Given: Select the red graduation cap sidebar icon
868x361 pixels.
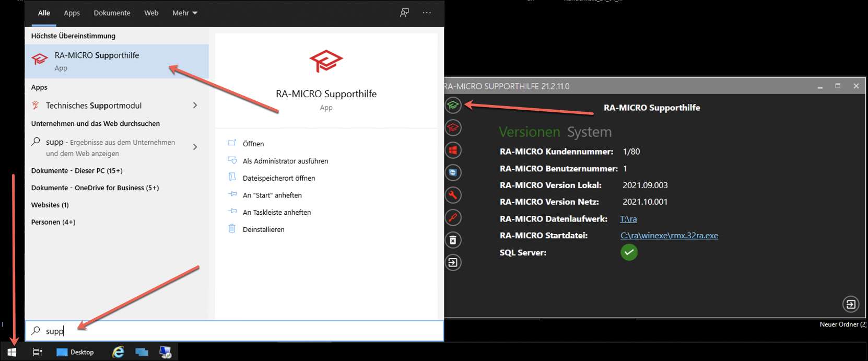Looking at the screenshot, I should click(453, 128).
